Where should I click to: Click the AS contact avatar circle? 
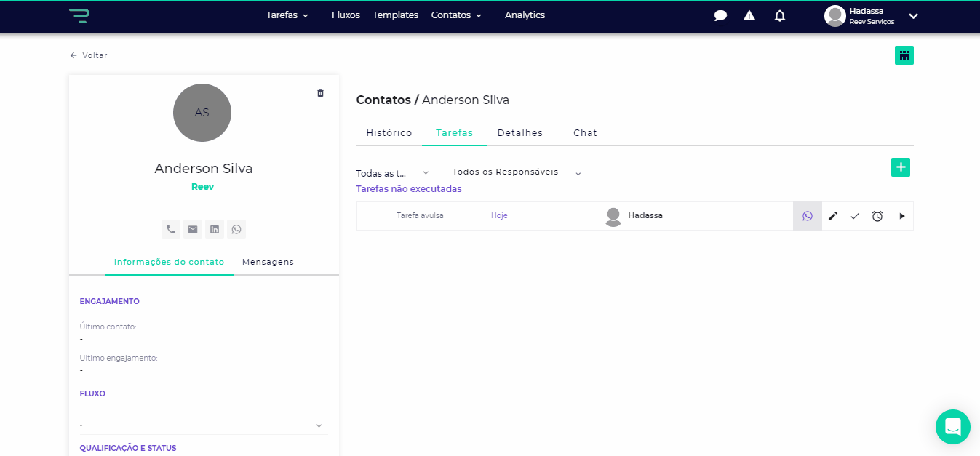(x=202, y=113)
